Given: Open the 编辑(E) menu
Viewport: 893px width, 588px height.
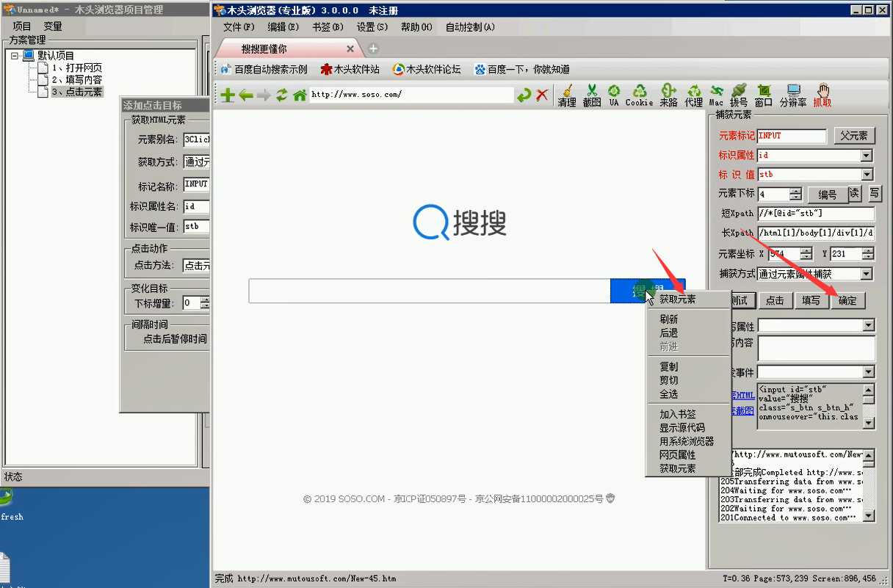Looking at the screenshot, I should [283, 27].
